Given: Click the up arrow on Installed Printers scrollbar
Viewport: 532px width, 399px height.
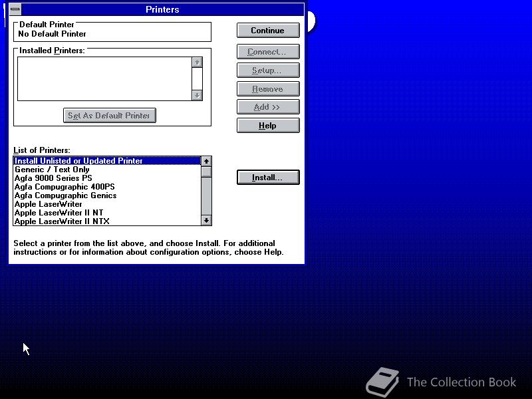Looking at the screenshot, I should (x=196, y=61).
